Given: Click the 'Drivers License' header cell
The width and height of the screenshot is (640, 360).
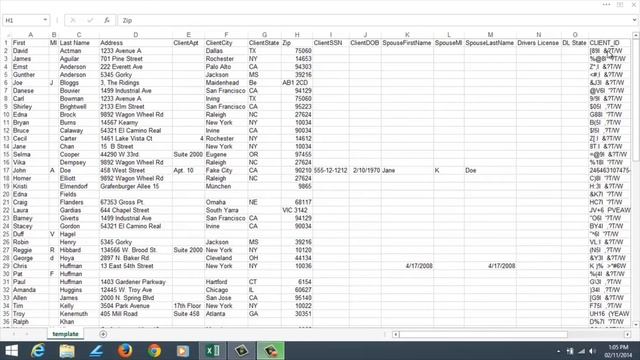Looking at the screenshot, I should coord(538,43).
